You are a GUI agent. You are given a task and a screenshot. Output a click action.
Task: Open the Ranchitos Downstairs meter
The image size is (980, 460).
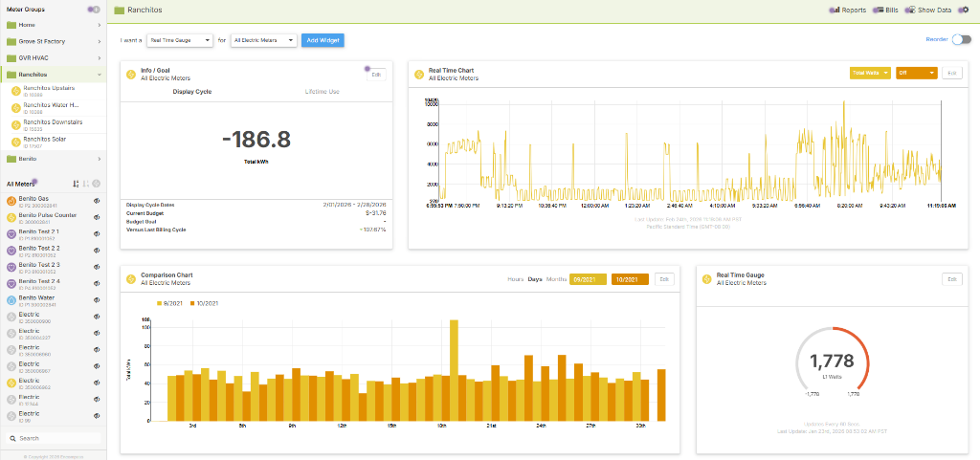[x=54, y=125]
